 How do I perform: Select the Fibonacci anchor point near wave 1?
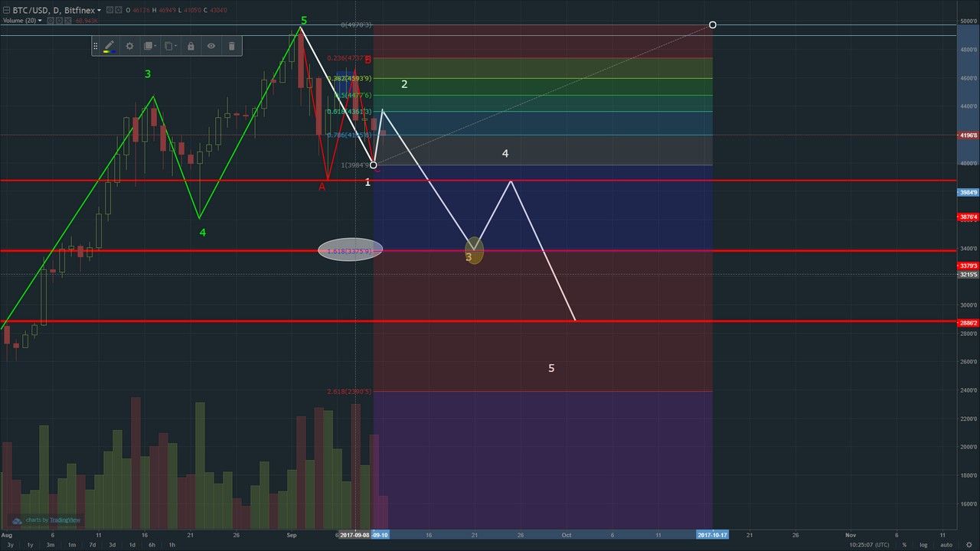click(x=374, y=165)
